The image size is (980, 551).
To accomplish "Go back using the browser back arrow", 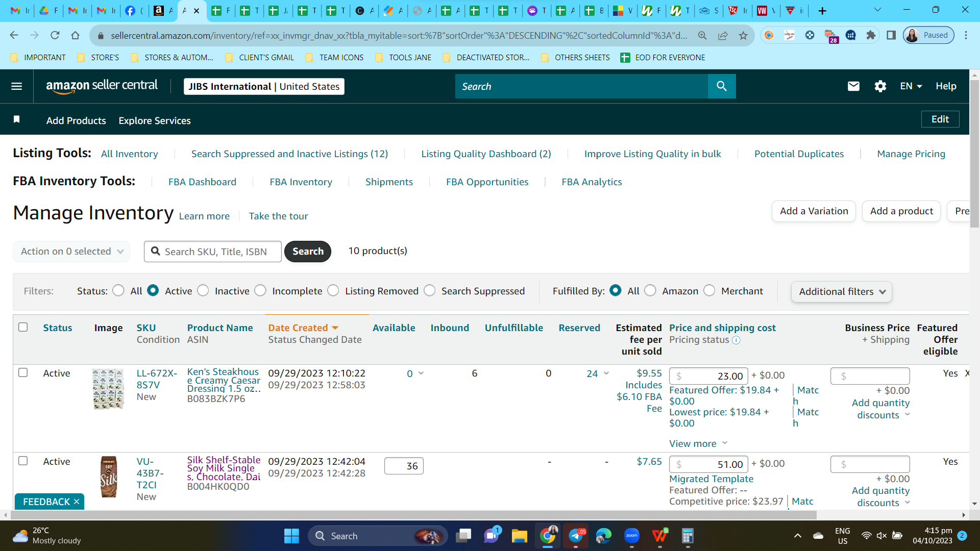I will coord(14,35).
